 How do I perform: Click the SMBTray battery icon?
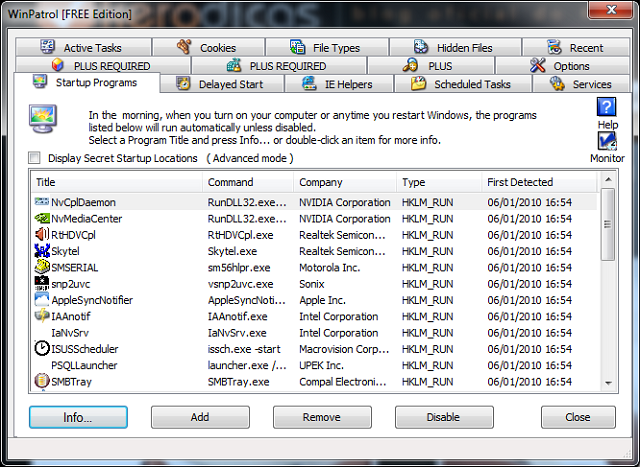click(x=42, y=381)
